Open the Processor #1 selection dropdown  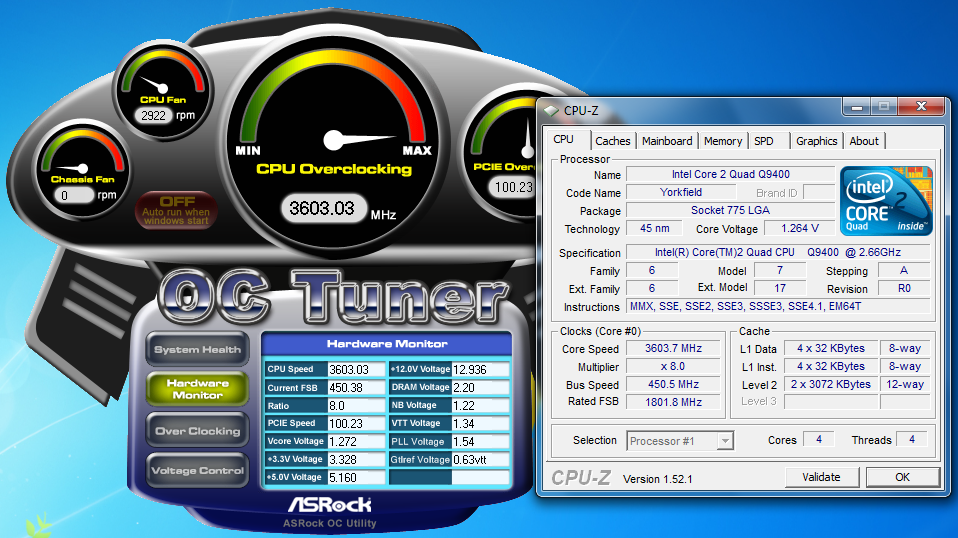[x=679, y=441]
